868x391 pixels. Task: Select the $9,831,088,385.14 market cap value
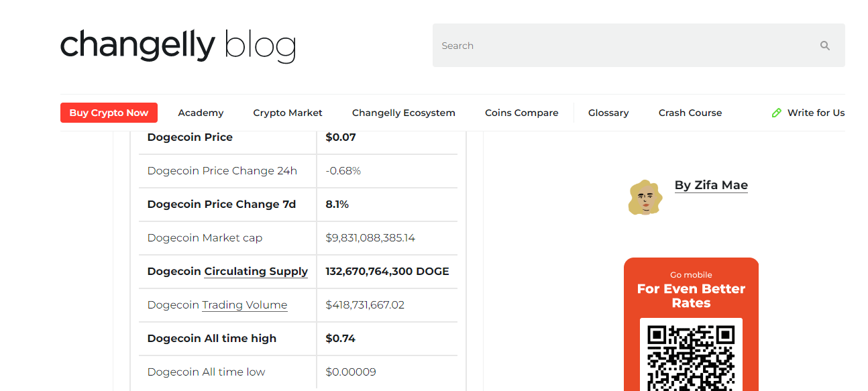point(370,238)
